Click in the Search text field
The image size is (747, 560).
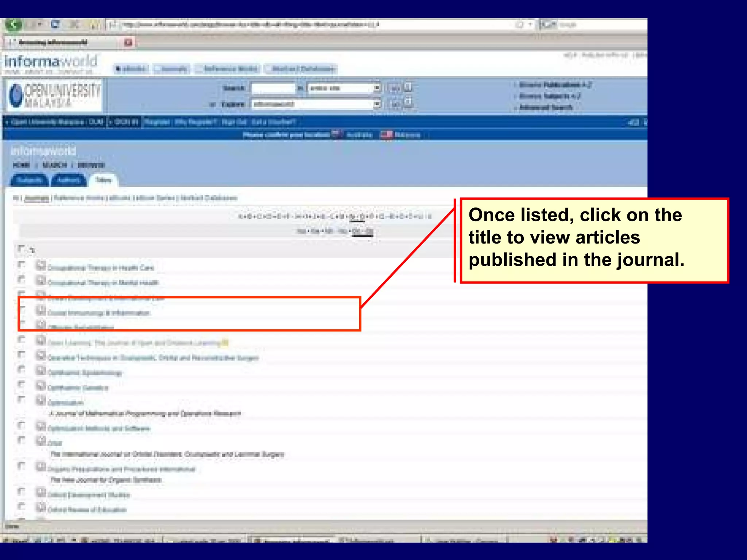point(273,88)
